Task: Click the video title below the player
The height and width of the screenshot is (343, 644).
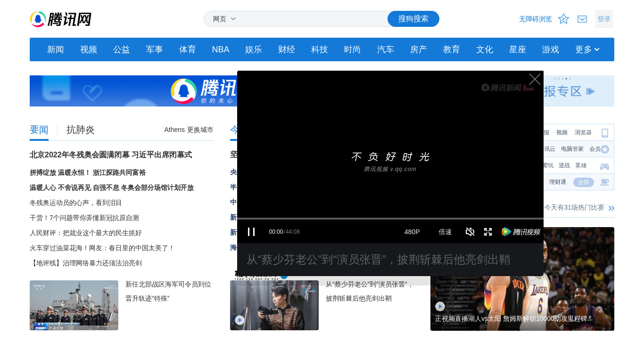Action: 379,260
